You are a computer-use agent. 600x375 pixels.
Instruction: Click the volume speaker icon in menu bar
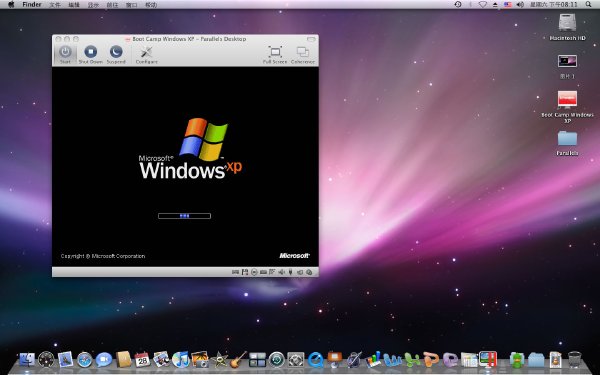[520, 5]
